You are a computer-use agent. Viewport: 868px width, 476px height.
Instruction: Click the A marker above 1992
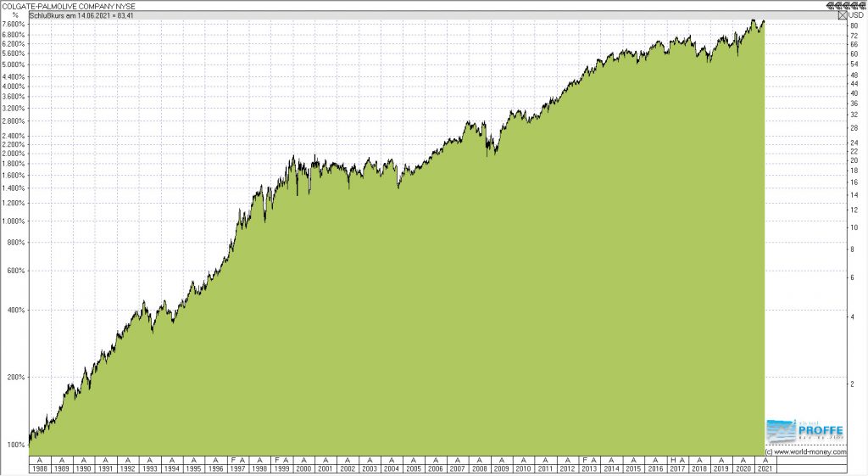(x=128, y=460)
